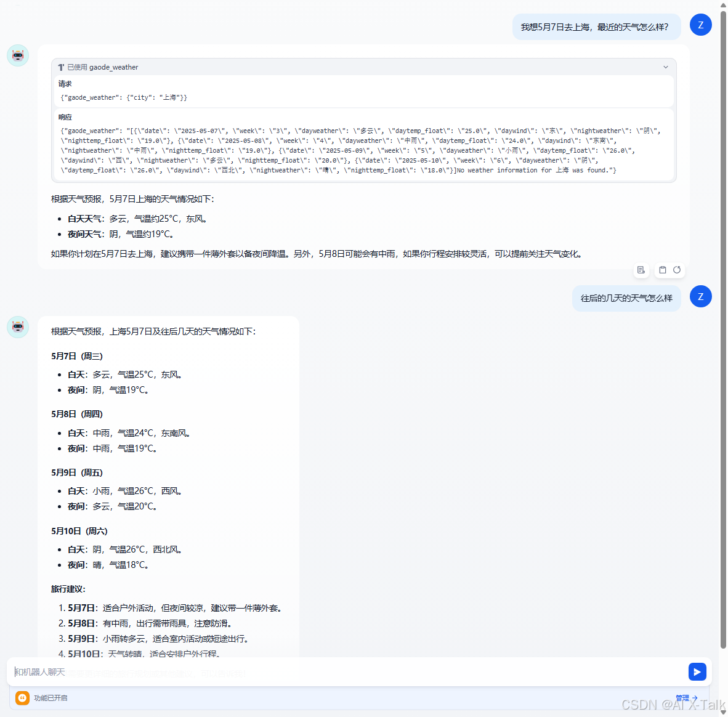Click the 5月8日 (周四) heading
The image size is (728, 717).
click(77, 414)
